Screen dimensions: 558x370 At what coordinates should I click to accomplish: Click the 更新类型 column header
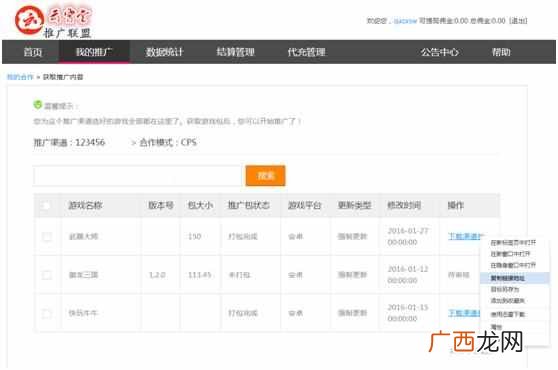coord(354,205)
